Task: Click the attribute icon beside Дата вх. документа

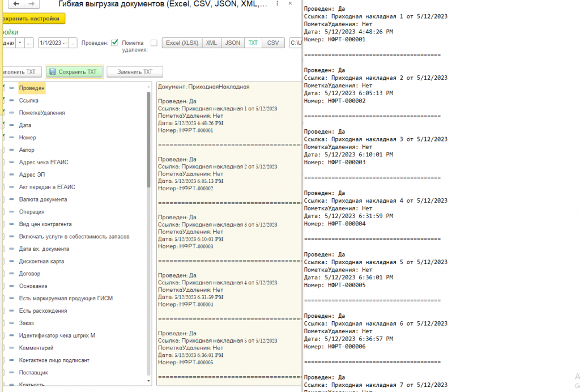Action: click(11, 249)
